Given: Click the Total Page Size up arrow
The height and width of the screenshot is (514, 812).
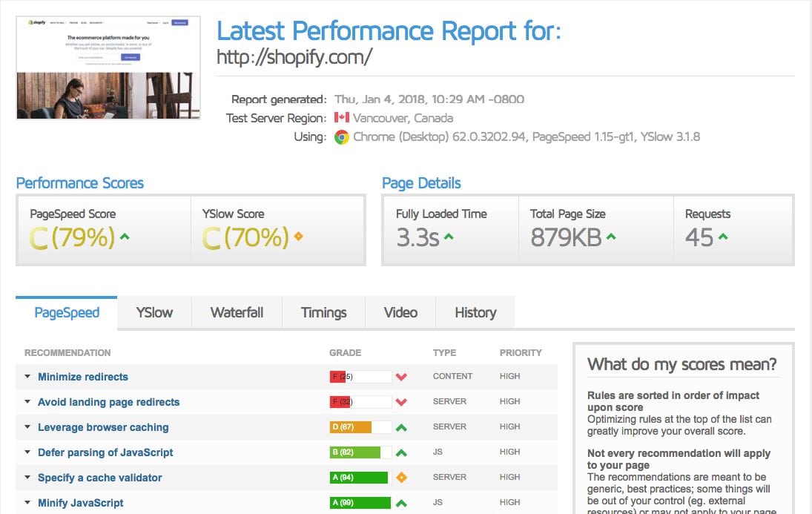Looking at the screenshot, I should click(612, 237).
